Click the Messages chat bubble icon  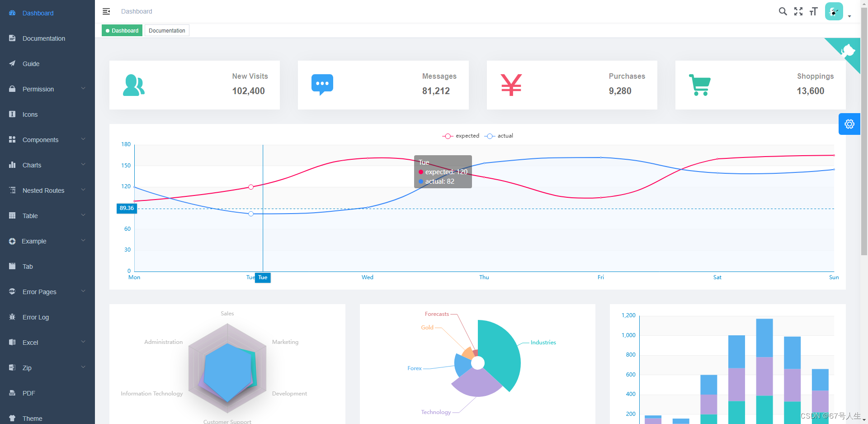[x=322, y=85]
